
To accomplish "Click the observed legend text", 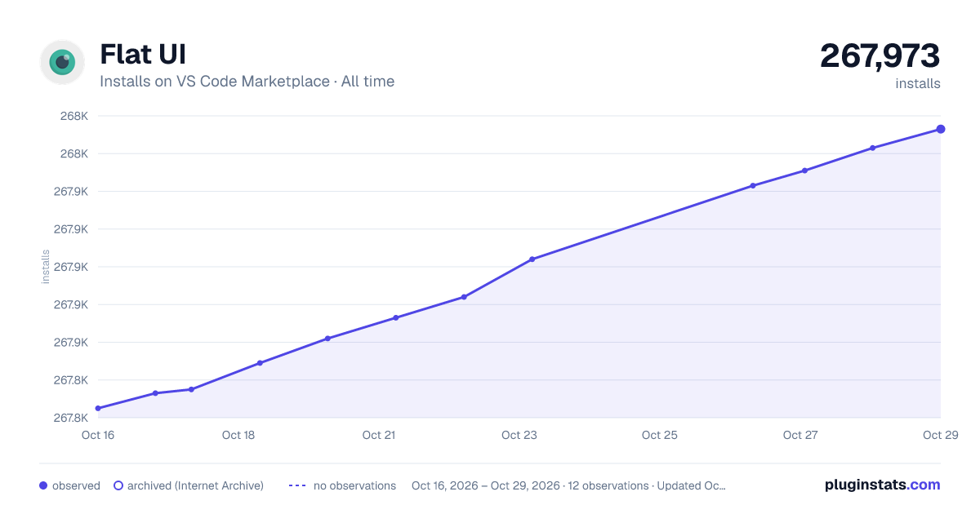I will [76, 485].
